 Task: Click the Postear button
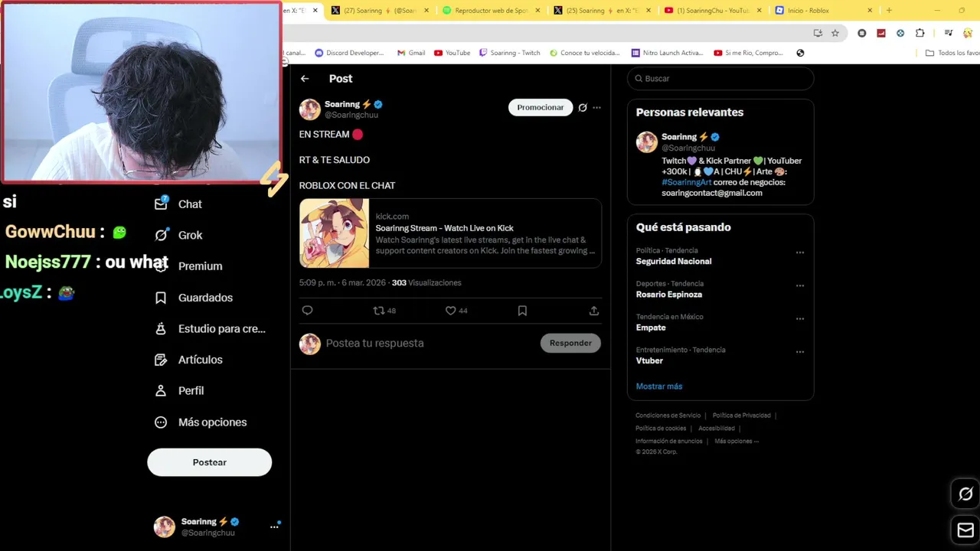coord(210,462)
